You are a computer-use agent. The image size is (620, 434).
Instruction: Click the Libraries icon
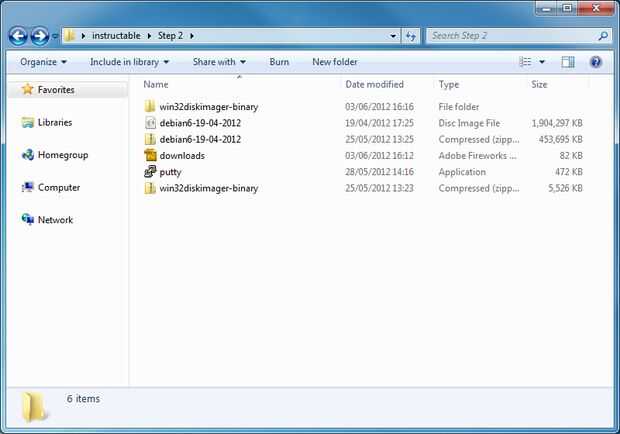(28, 123)
